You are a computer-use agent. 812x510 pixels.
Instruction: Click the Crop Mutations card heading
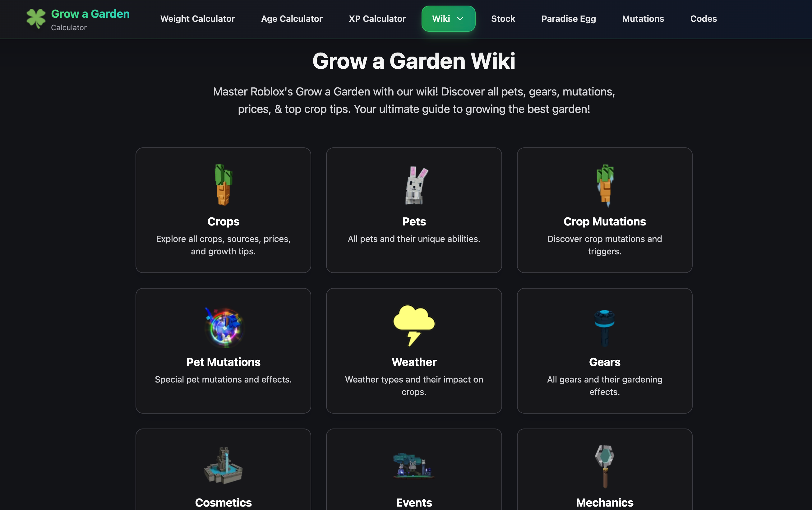[605, 222]
